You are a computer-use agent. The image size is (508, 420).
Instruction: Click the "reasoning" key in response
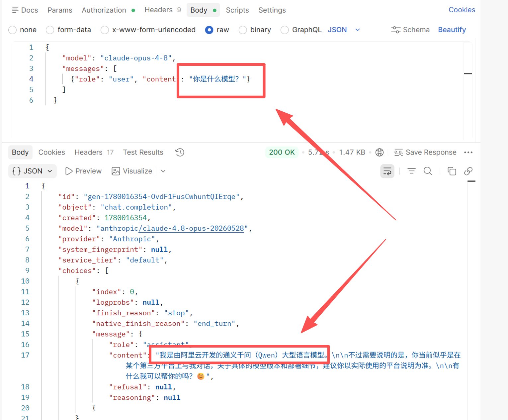pos(132,398)
